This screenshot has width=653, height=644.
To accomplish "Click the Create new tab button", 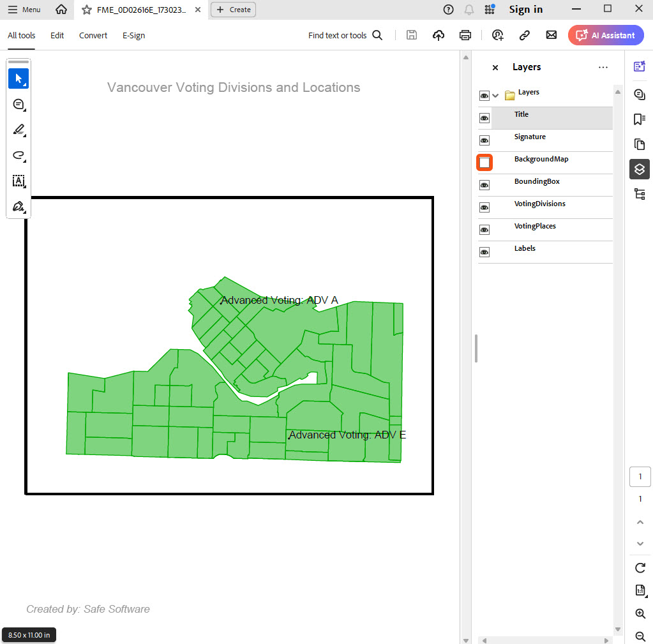I will point(233,10).
